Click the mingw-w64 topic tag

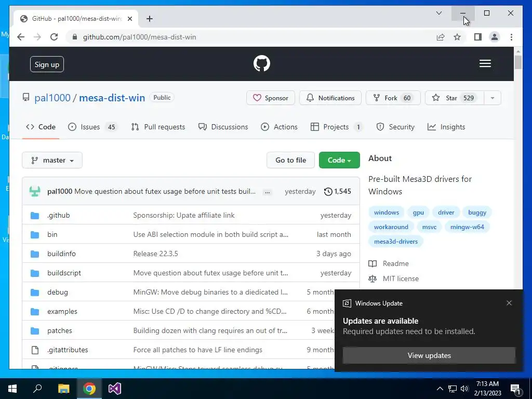[467, 227]
